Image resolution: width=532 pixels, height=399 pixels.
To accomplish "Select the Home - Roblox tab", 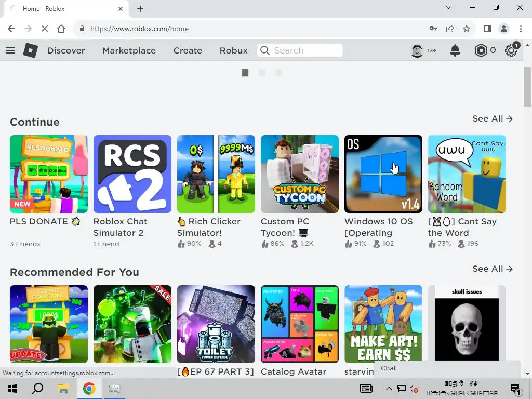I will pyautogui.click(x=66, y=9).
